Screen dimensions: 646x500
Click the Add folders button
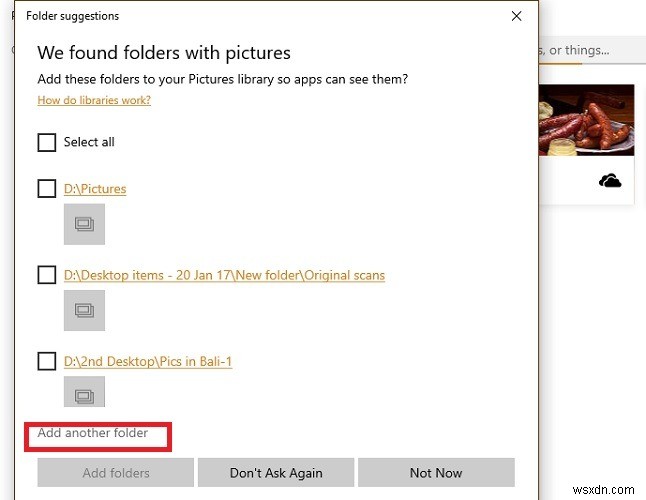pos(115,472)
